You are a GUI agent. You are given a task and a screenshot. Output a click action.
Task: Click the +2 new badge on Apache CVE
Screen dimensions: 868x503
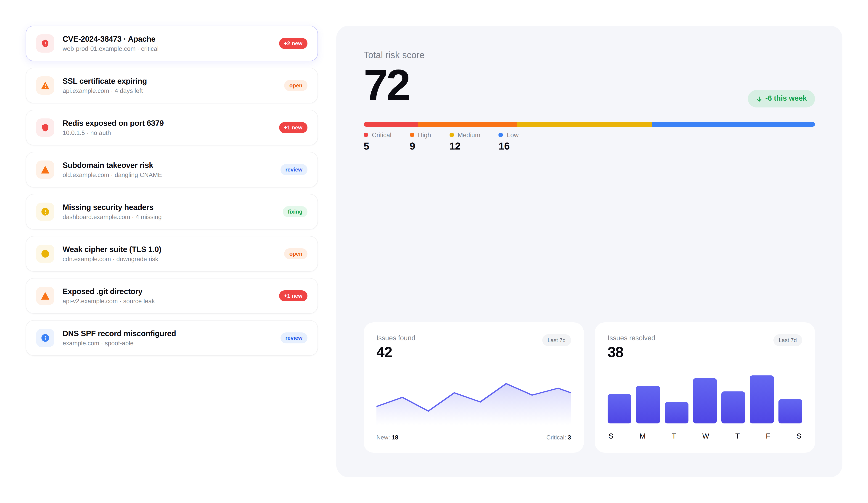[x=293, y=43]
